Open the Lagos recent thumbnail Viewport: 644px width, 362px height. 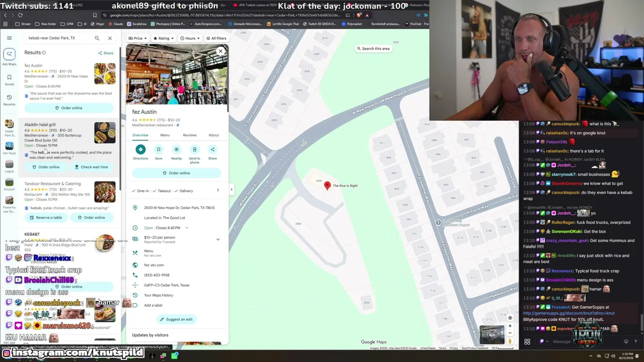[9, 166]
